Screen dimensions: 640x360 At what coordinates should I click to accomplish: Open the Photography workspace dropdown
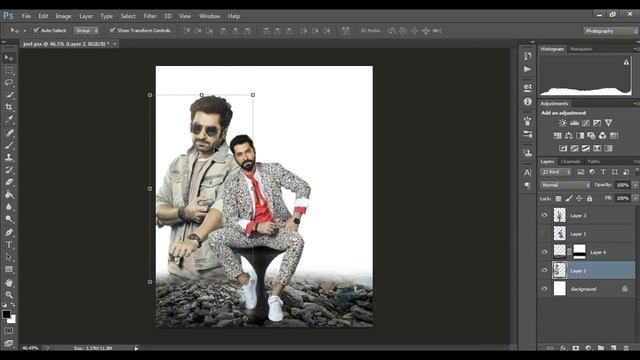(610, 31)
